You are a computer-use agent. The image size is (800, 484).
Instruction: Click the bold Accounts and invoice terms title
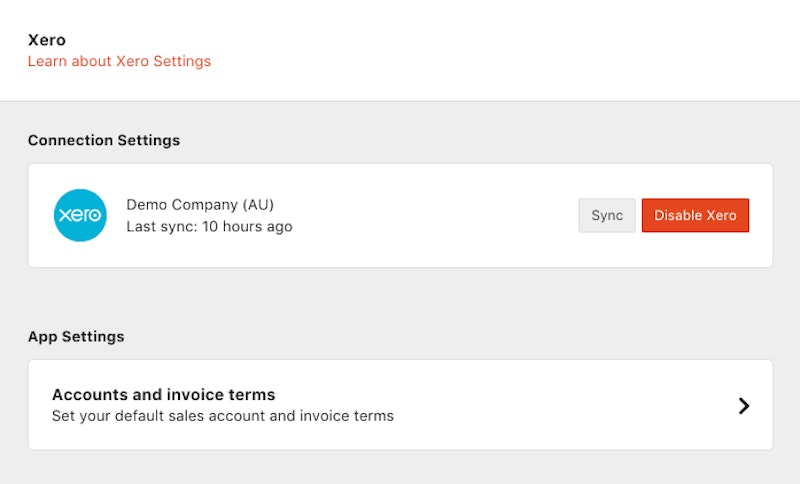pyautogui.click(x=163, y=394)
